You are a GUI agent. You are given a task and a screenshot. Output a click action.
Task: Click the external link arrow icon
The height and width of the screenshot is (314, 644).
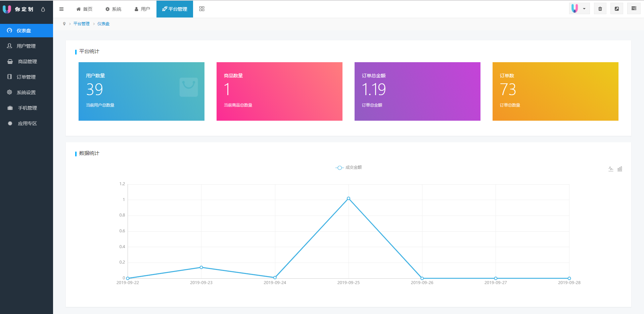click(617, 9)
